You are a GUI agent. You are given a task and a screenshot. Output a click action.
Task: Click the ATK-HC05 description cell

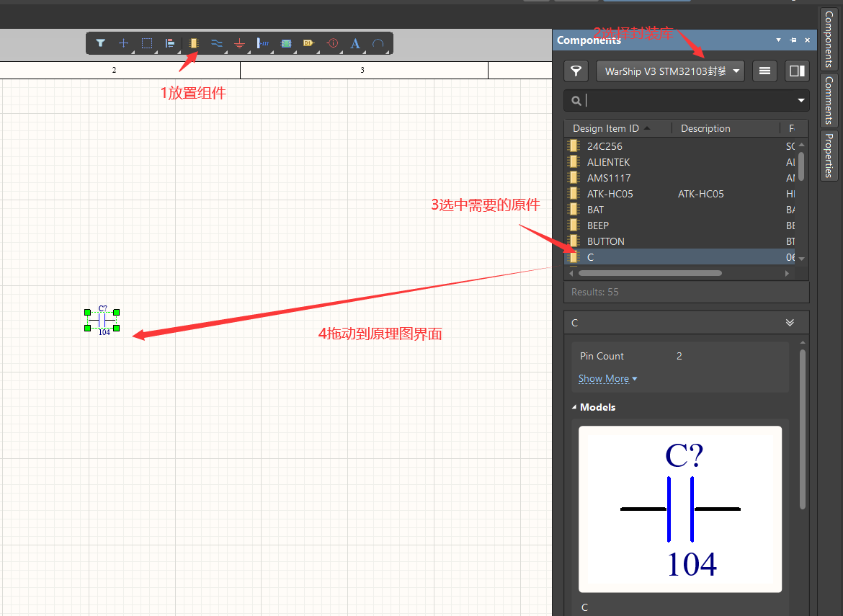(x=701, y=194)
